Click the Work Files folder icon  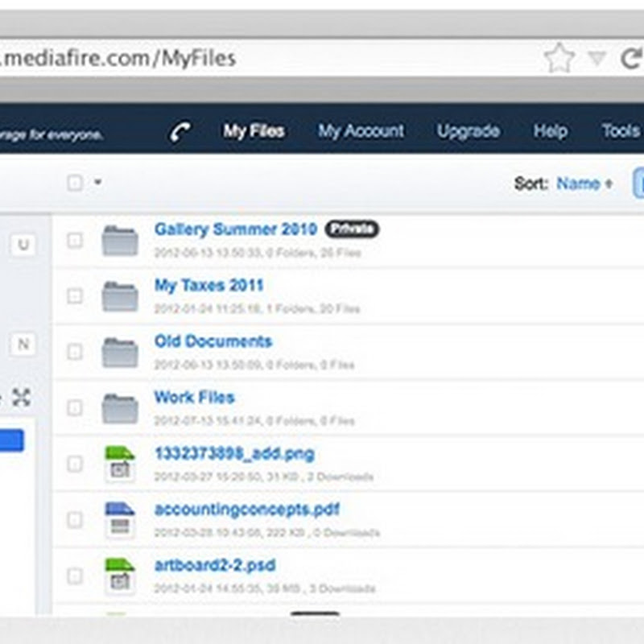coord(120,408)
